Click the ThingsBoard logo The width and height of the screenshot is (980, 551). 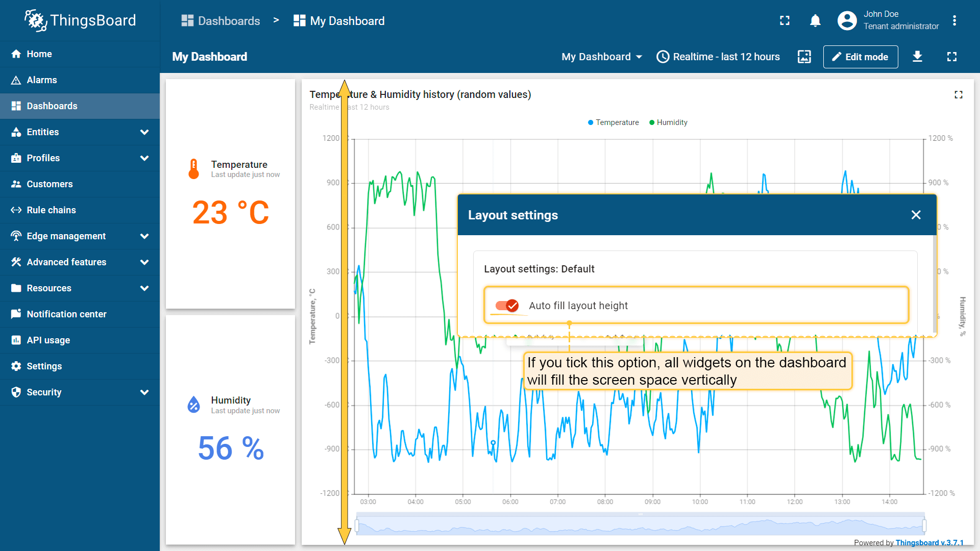(x=80, y=20)
